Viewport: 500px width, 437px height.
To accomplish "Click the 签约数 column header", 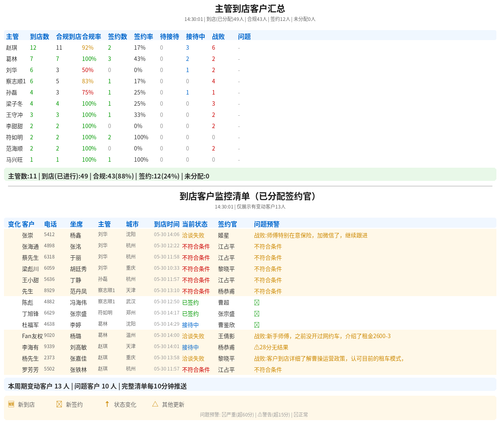I will tap(117, 37).
